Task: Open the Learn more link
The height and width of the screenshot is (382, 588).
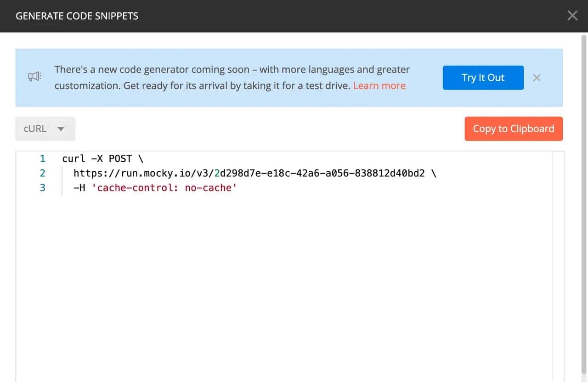Action: (x=379, y=86)
